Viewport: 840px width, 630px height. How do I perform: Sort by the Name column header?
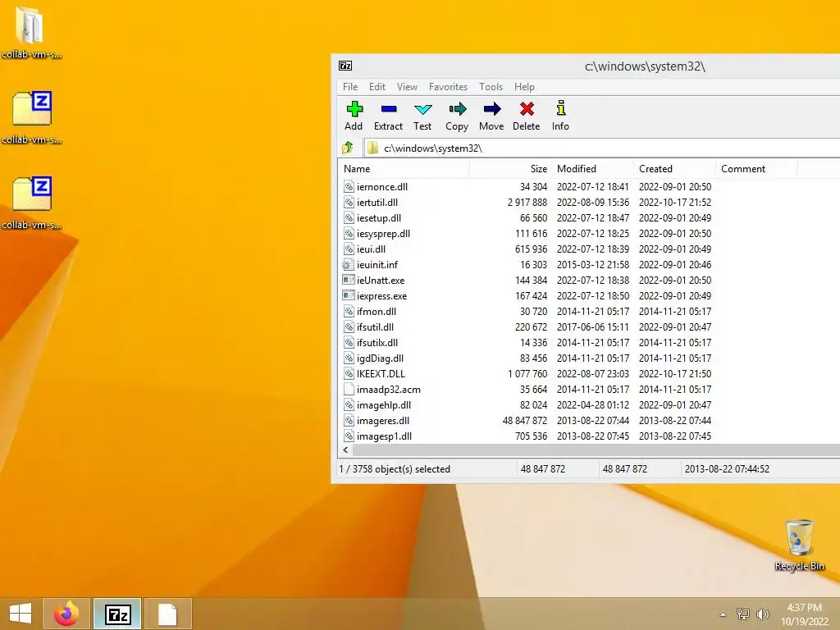(405, 169)
